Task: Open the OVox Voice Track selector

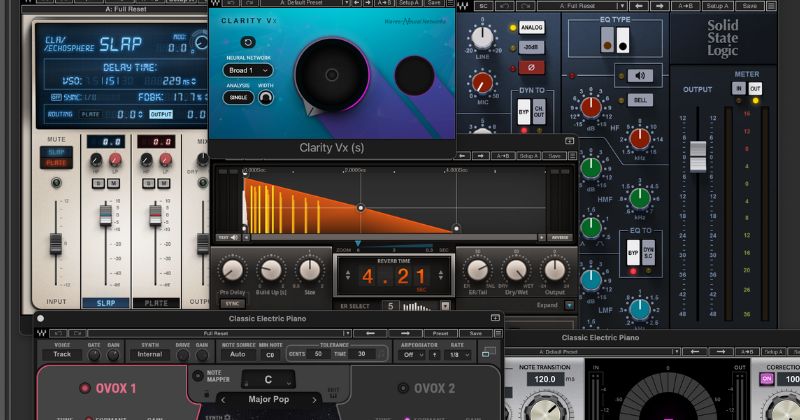Action: 62,354
